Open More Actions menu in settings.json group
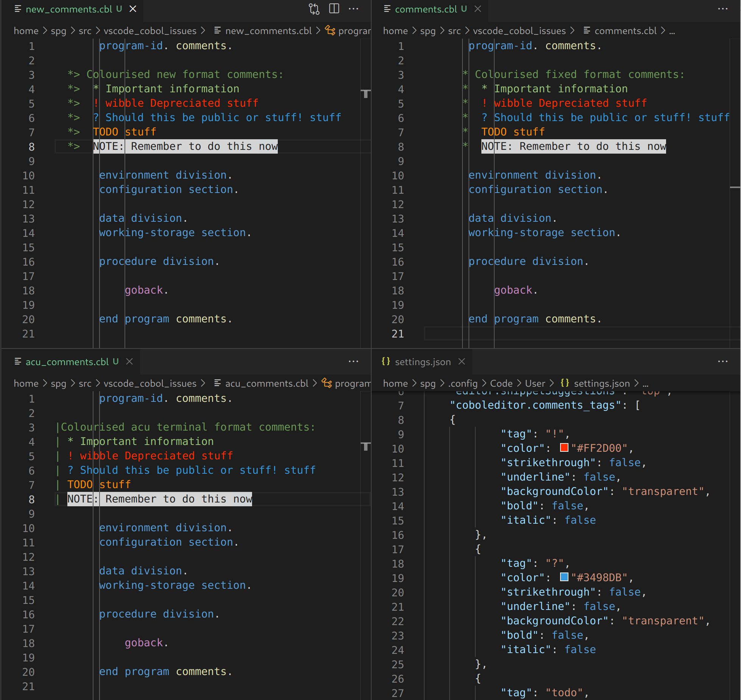741x700 pixels. point(722,361)
